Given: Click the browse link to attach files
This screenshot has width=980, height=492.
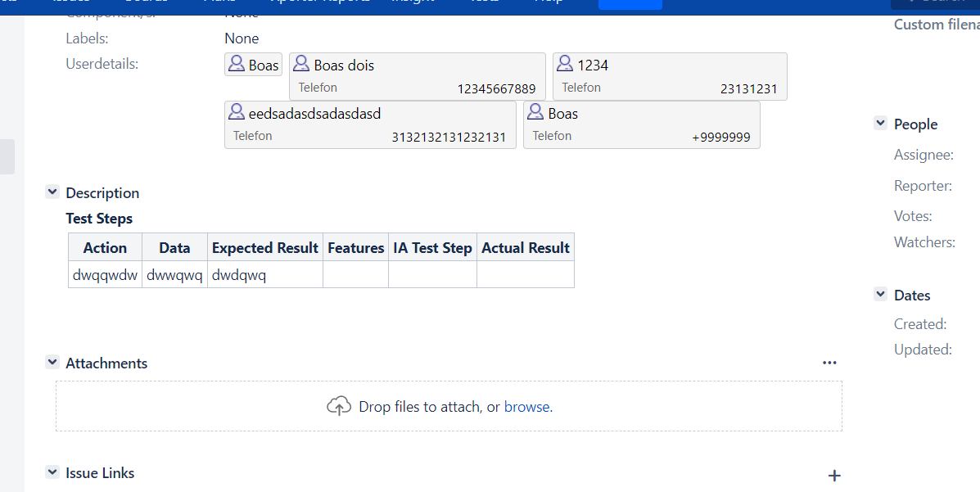Looking at the screenshot, I should (526, 405).
